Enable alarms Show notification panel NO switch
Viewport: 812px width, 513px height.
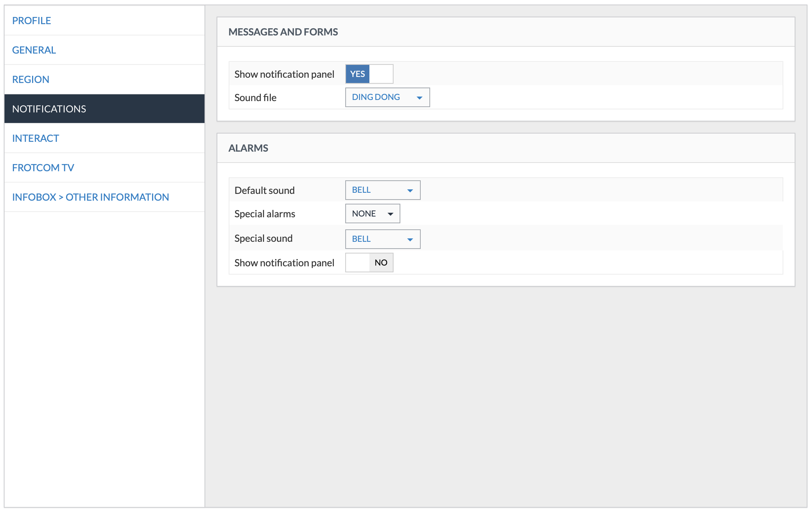tap(369, 263)
